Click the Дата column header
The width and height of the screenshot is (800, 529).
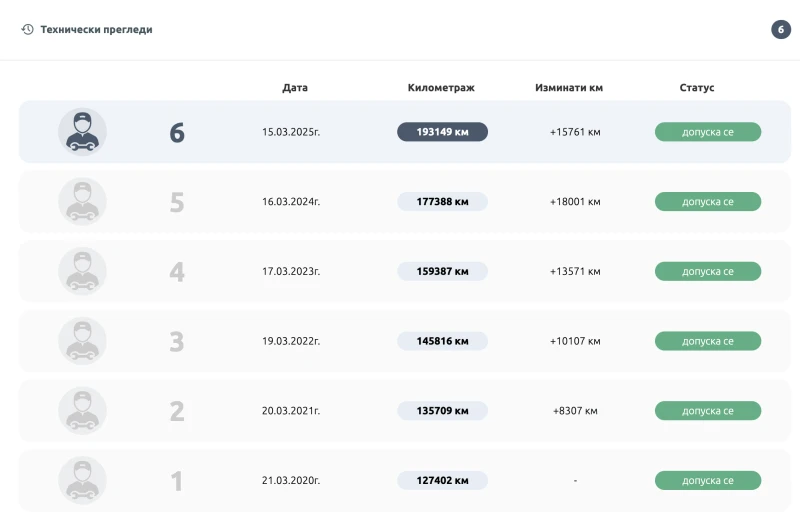(x=295, y=88)
